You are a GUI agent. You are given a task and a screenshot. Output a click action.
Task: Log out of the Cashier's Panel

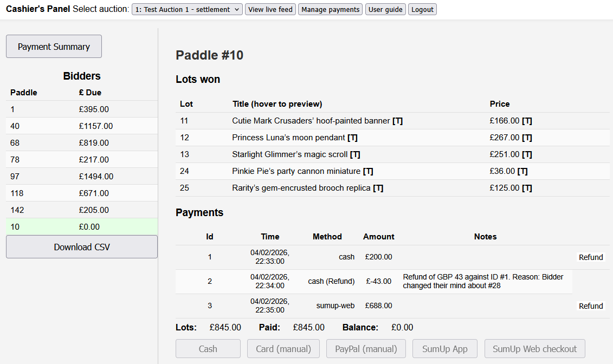pos(422,10)
